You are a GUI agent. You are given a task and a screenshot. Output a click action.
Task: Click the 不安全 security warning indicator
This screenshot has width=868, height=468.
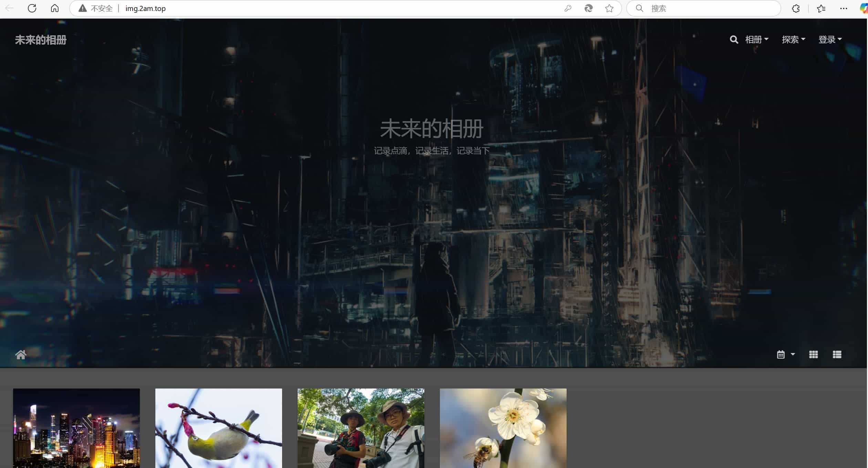[x=96, y=8]
